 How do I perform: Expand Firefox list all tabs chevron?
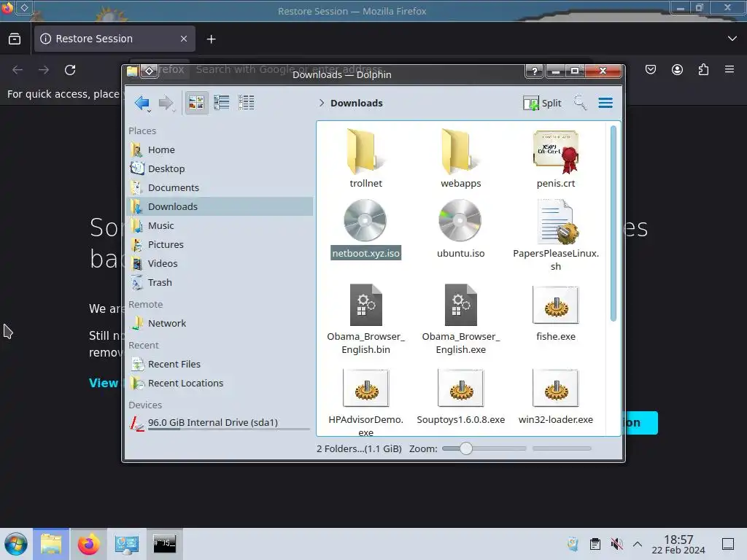pyautogui.click(x=732, y=39)
